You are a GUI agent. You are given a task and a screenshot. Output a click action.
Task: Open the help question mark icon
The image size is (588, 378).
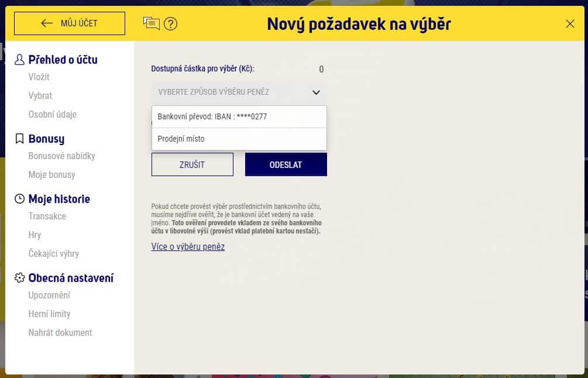click(171, 24)
